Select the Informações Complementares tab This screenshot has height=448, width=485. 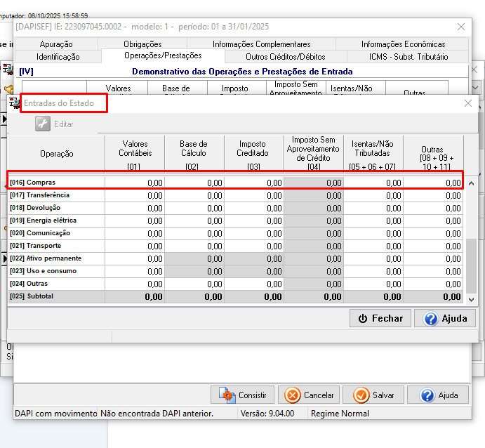click(x=261, y=44)
